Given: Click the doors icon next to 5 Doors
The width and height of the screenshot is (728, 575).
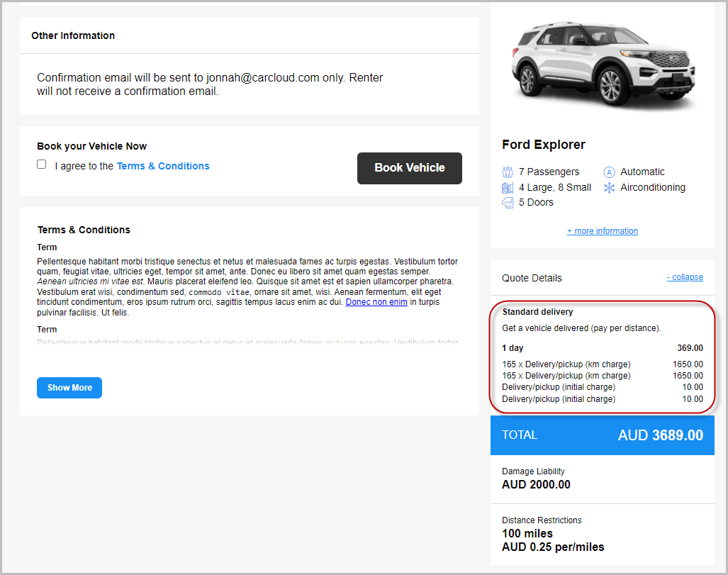Looking at the screenshot, I should click(508, 202).
